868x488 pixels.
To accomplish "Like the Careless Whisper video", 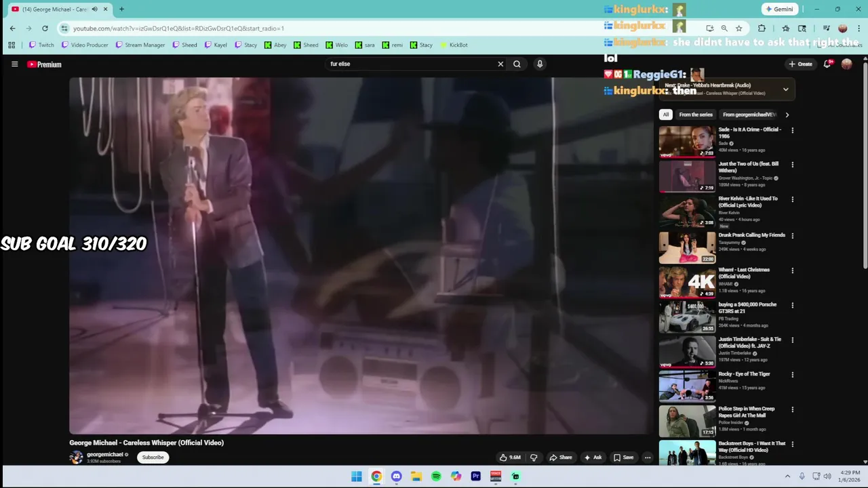I will point(510,457).
